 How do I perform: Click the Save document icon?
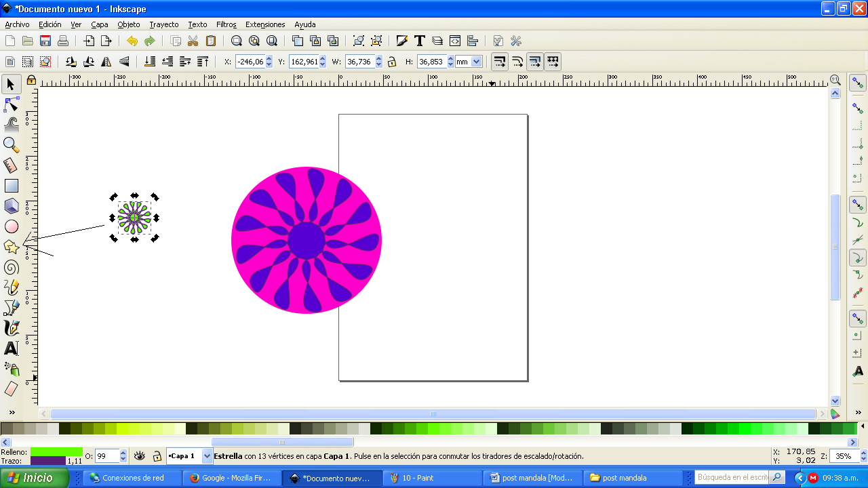pyautogui.click(x=45, y=41)
